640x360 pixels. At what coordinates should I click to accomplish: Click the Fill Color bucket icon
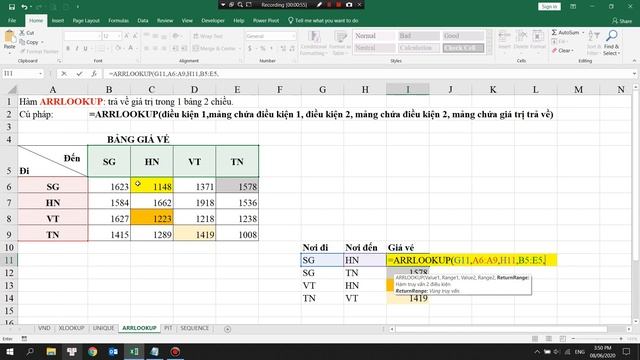pos(118,49)
